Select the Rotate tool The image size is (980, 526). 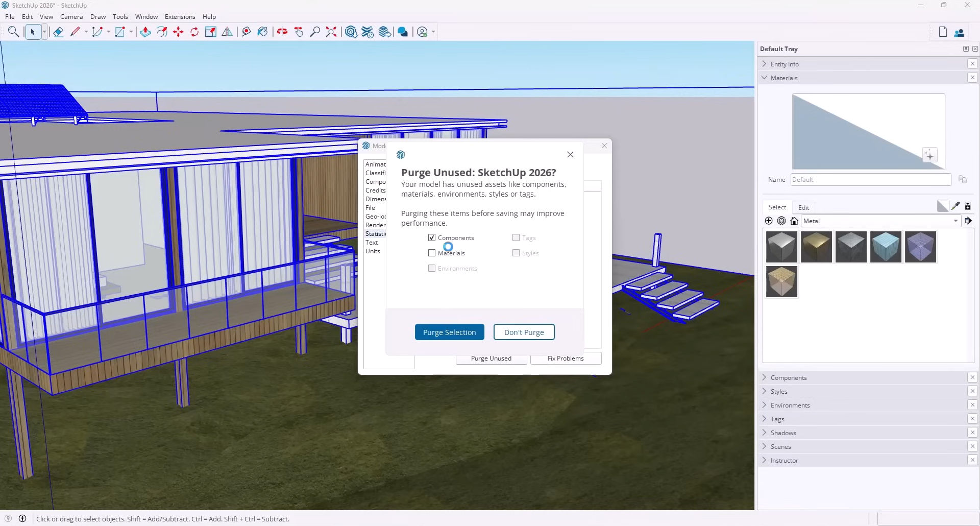point(194,32)
